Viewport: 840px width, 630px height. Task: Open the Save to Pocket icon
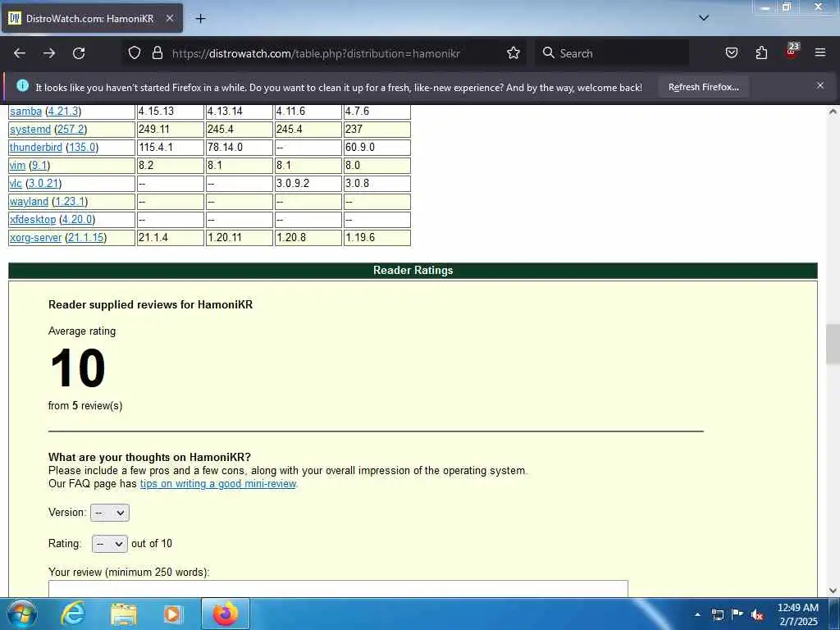tap(731, 53)
